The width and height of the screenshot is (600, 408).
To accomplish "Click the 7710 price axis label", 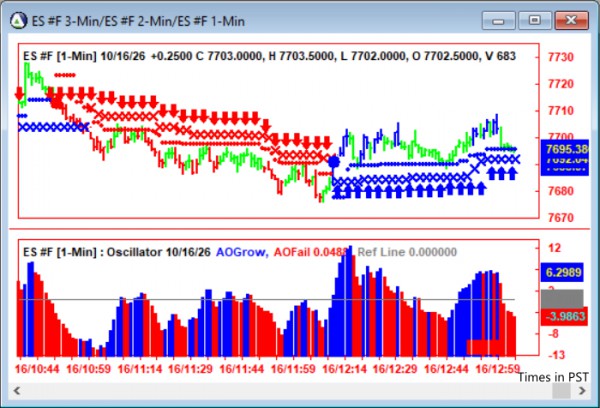I will point(561,111).
